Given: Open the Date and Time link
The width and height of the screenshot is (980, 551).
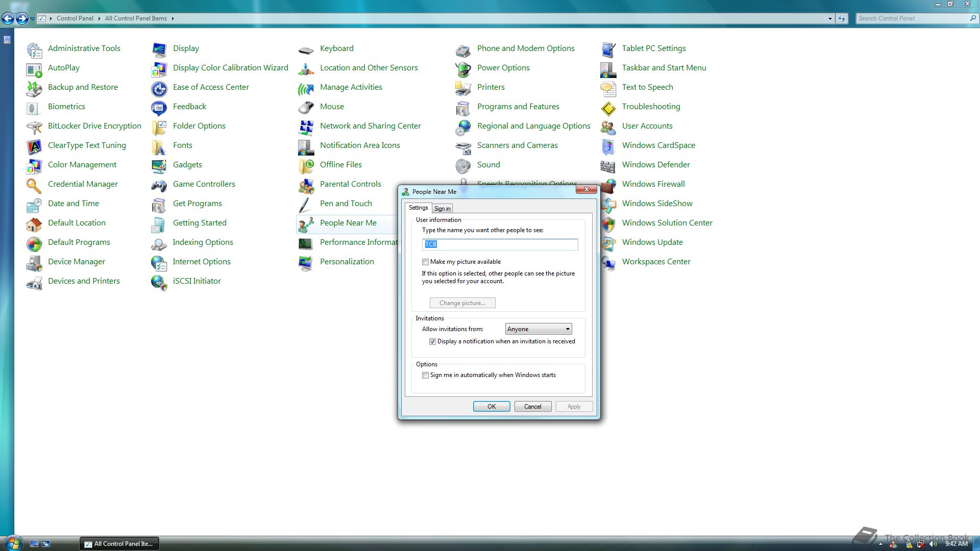Looking at the screenshot, I should pyautogui.click(x=73, y=204).
